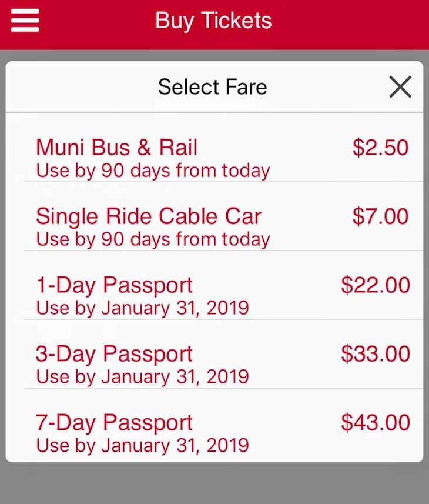
Task: Open the hamburger navigation menu
Action: 25,21
